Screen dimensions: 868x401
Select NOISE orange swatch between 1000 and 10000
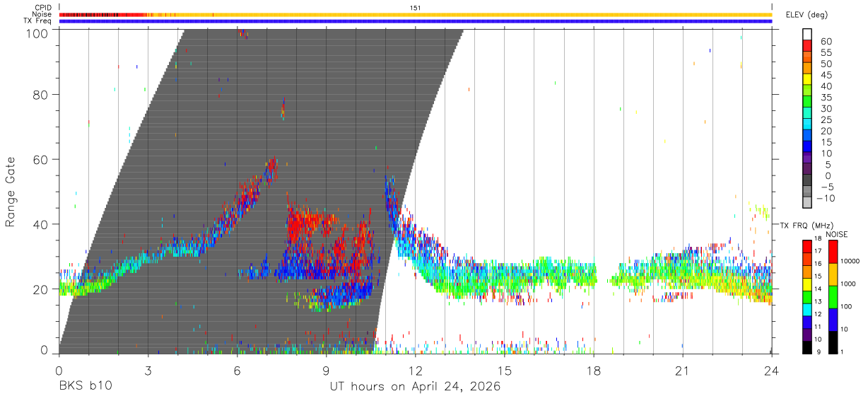coord(833,274)
